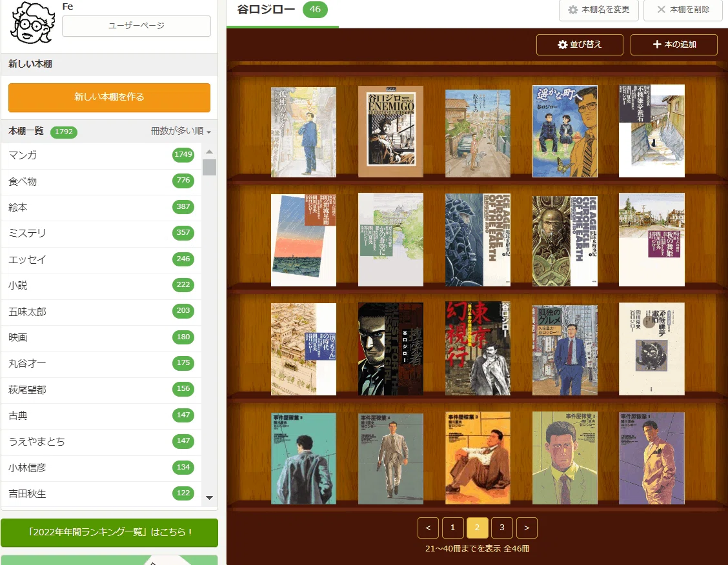Click 本棚を削除 button
Viewport: 728px width, 565px height.
click(683, 10)
